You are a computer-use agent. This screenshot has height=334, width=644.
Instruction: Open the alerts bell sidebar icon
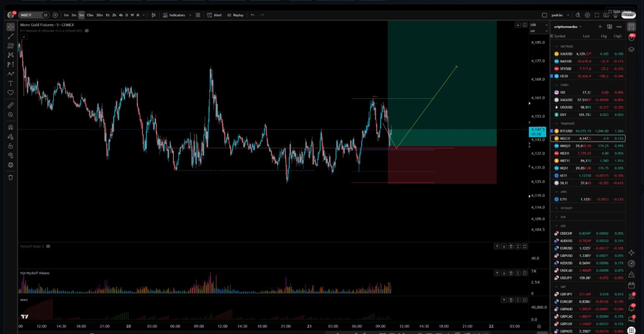[x=632, y=307]
